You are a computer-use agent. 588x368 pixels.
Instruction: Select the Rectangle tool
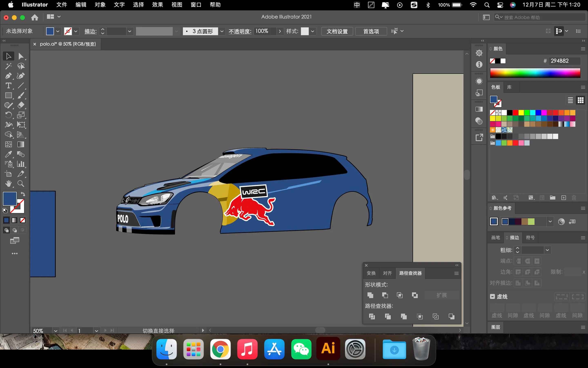[9, 95]
